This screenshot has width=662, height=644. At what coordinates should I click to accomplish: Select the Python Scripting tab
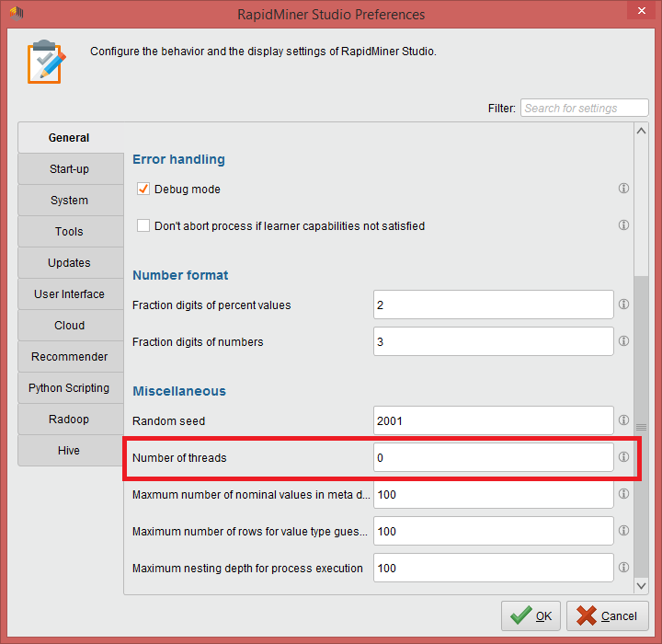click(71, 388)
